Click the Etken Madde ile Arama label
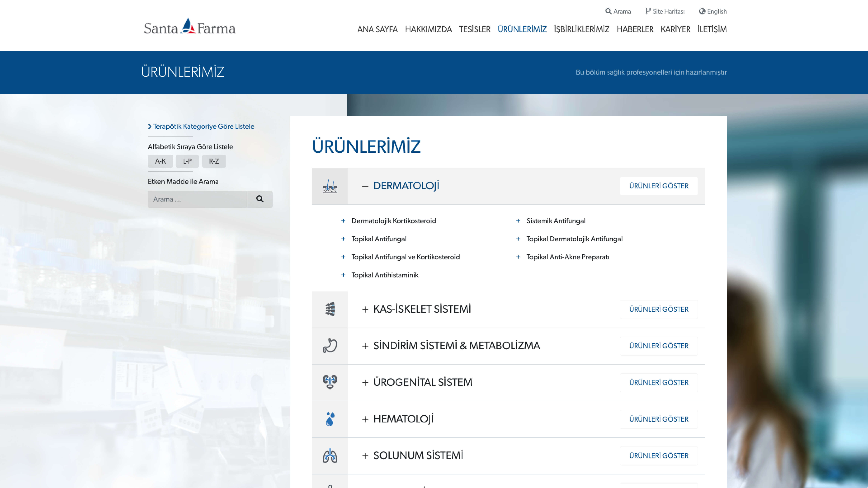The image size is (868, 488). click(x=183, y=182)
